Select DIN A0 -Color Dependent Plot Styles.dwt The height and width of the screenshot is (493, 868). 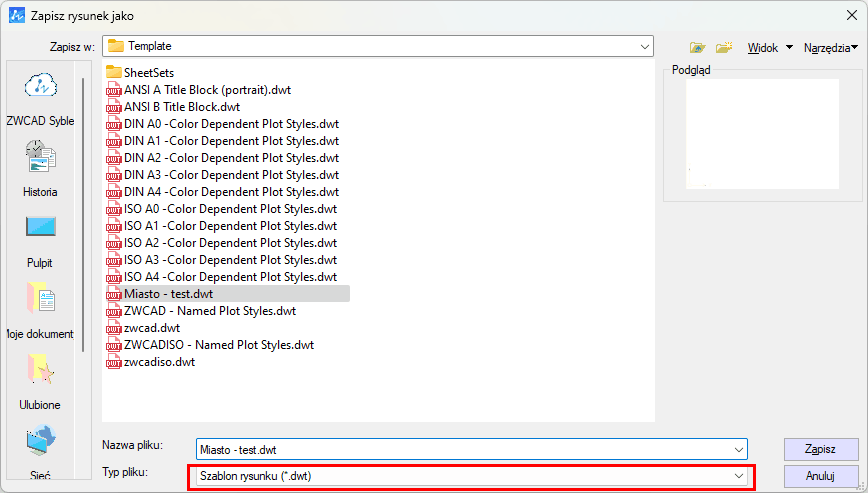coord(231,124)
